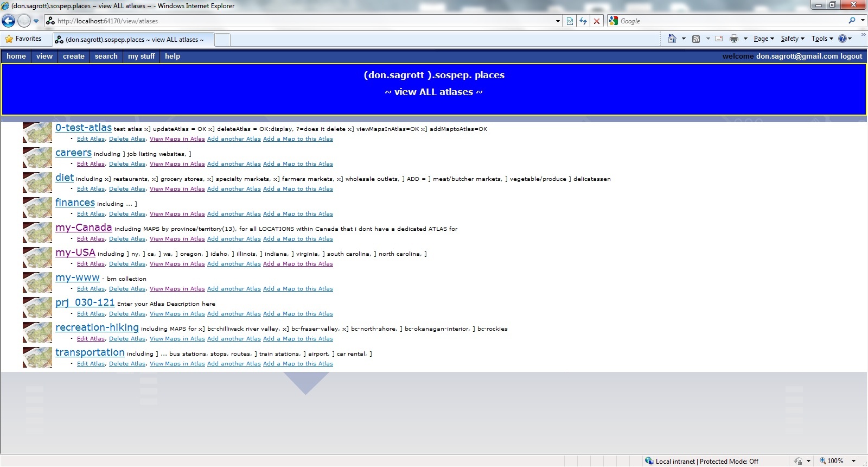
Task: Click Add a Map to this Atlas under prj_030-121
Action: tap(298, 314)
